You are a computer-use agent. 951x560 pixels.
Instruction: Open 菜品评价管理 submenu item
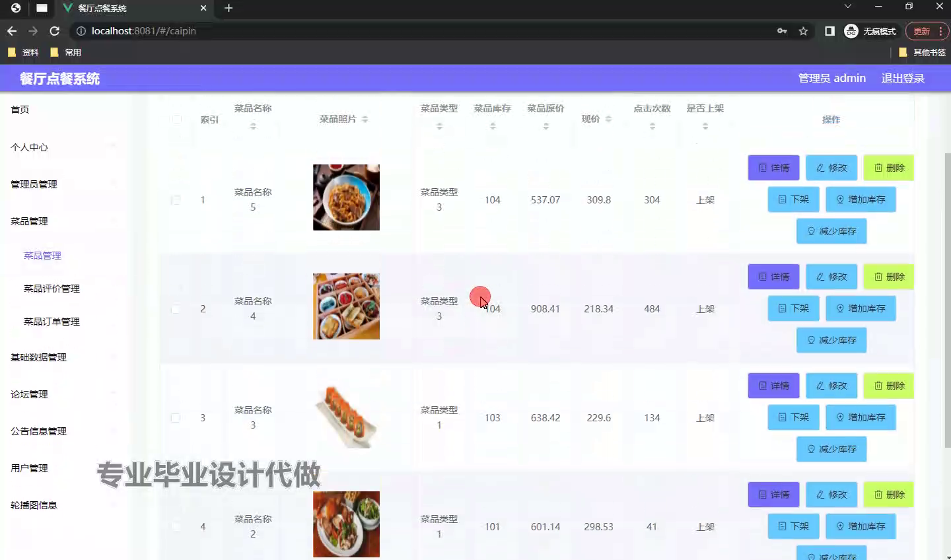tap(52, 289)
